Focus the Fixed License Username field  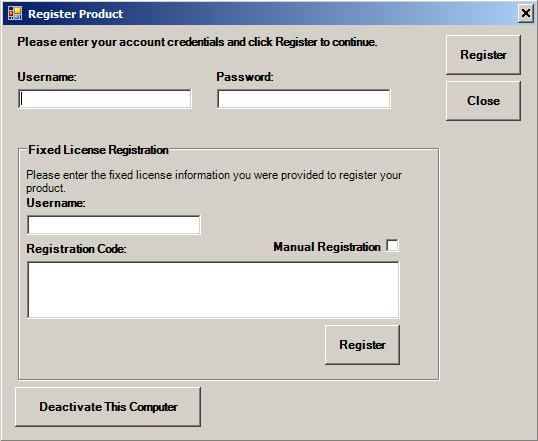point(114,225)
